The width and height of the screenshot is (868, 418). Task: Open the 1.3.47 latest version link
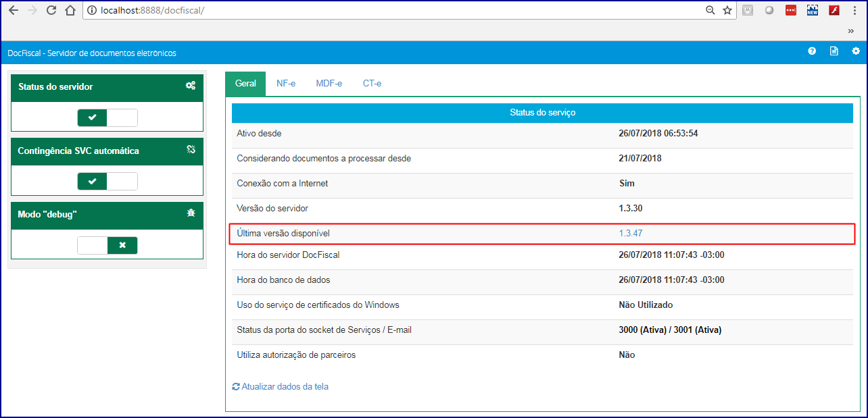pos(631,233)
